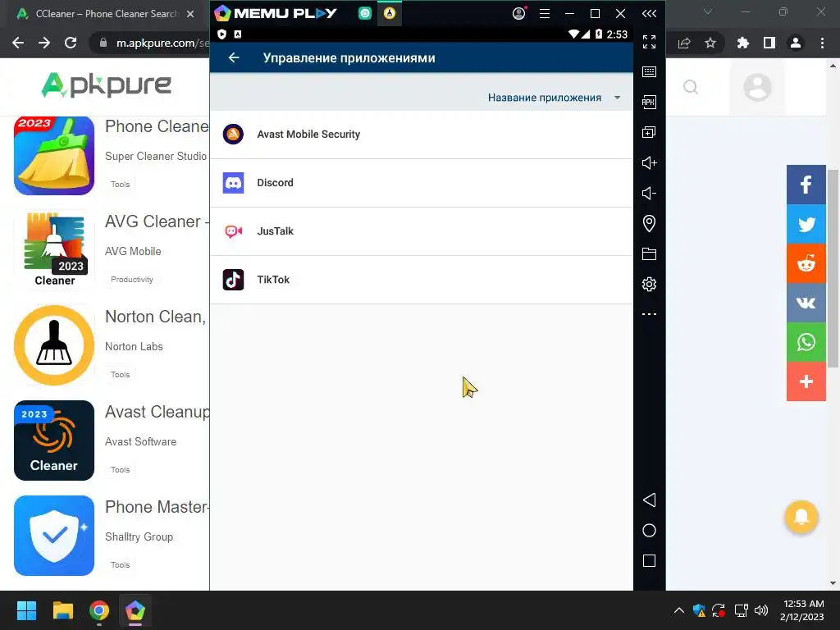Toggle Chrome side panel icon
This screenshot has width=840, height=630.
769,43
